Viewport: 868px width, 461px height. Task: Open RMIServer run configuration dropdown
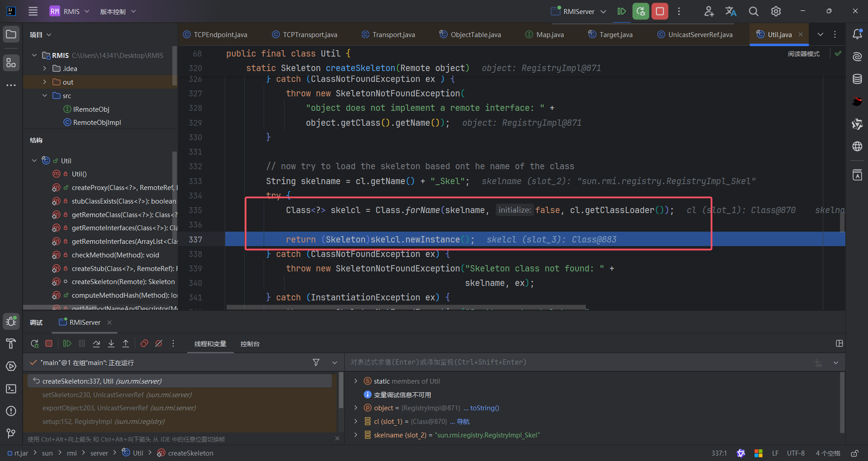(579, 11)
